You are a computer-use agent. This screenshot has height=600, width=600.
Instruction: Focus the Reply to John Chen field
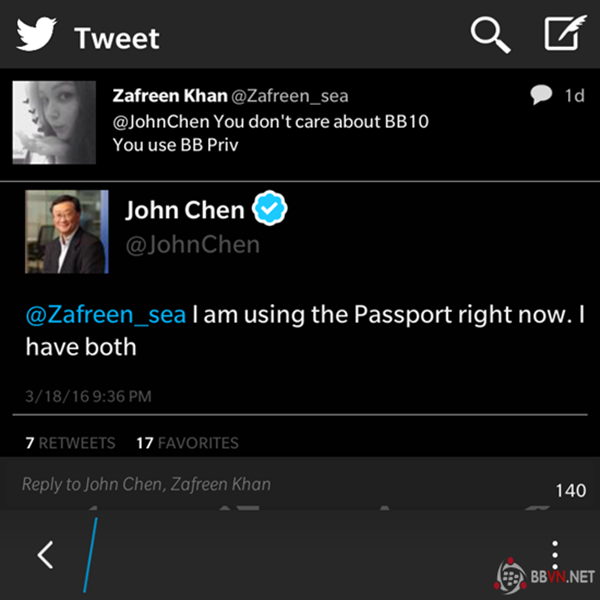coord(300,484)
